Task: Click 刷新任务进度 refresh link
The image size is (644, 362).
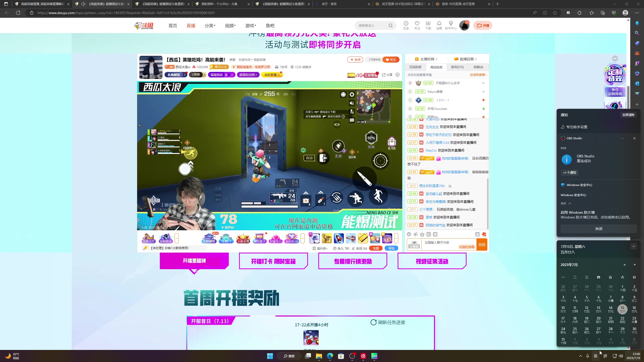Action: pyautogui.click(x=388, y=322)
